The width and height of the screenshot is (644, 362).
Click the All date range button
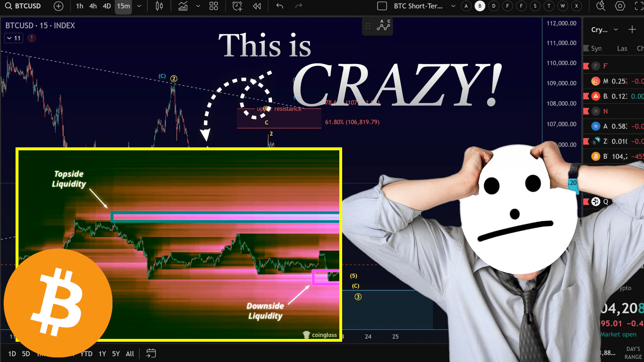click(130, 354)
